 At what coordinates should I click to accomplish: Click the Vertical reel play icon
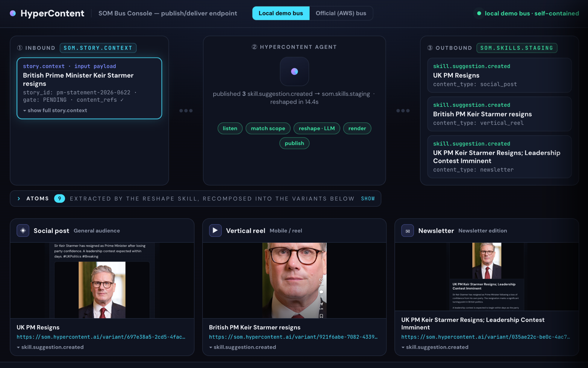tap(215, 230)
